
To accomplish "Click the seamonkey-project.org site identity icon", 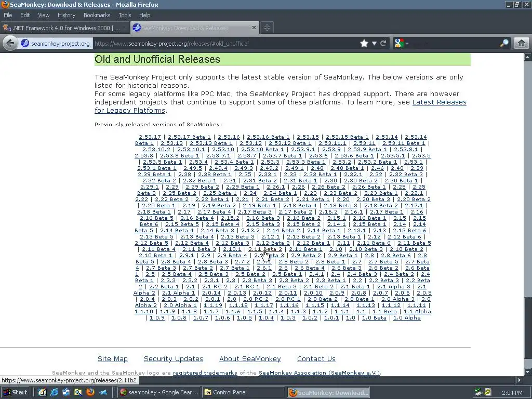I will point(25,44).
